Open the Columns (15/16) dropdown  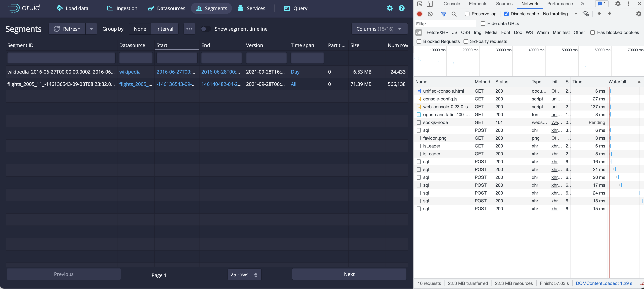click(379, 29)
